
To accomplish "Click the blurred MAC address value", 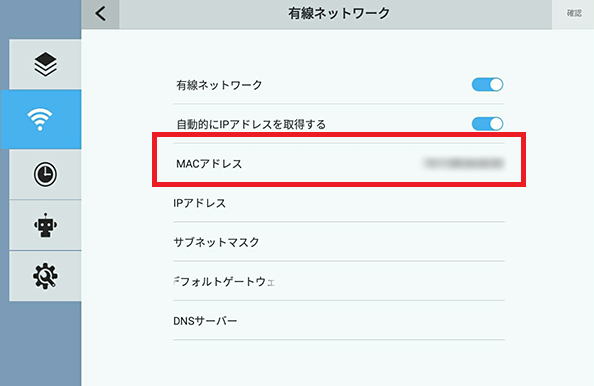I will (463, 163).
